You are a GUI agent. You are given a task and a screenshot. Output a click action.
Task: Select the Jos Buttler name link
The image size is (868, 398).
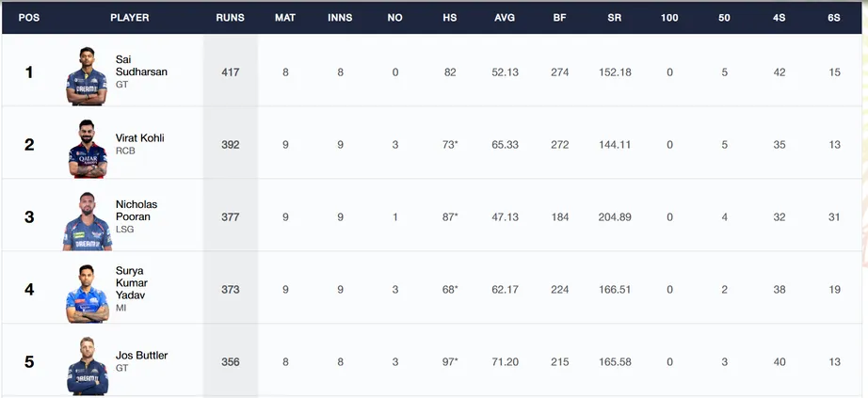(x=142, y=356)
